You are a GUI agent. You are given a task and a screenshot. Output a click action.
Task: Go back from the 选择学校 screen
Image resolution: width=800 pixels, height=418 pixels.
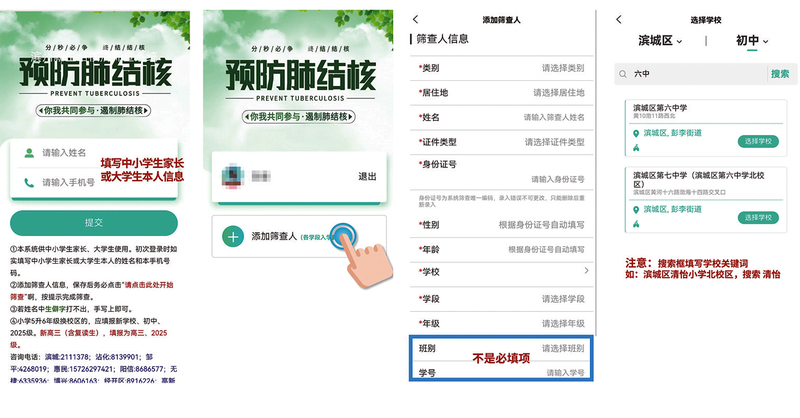[619, 19]
